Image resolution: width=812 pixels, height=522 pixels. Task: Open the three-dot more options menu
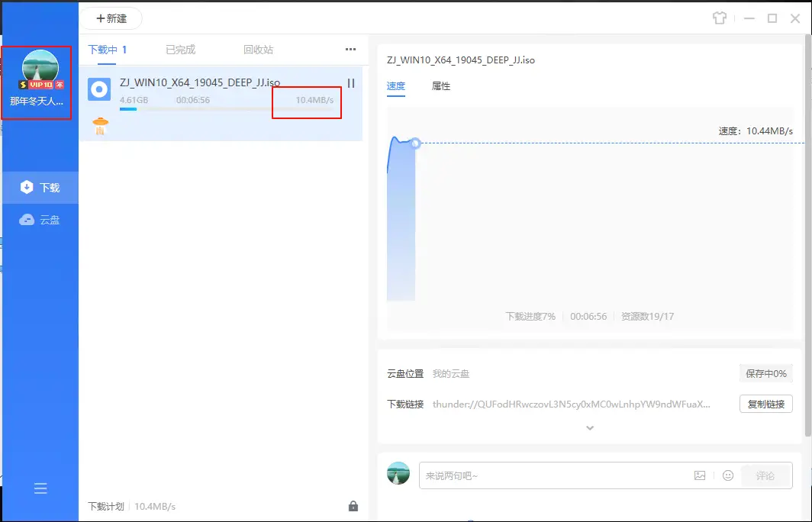350,49
